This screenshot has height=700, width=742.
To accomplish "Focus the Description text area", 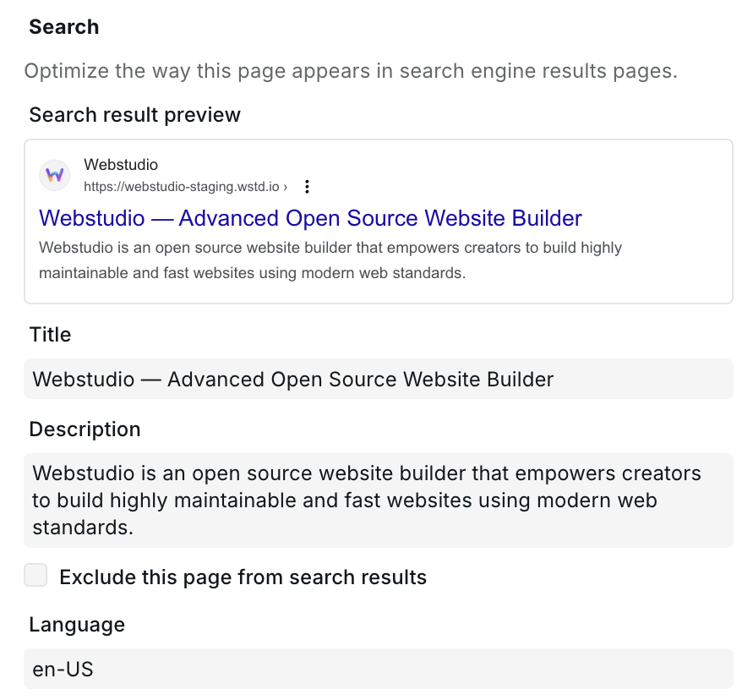I will 379,500.
